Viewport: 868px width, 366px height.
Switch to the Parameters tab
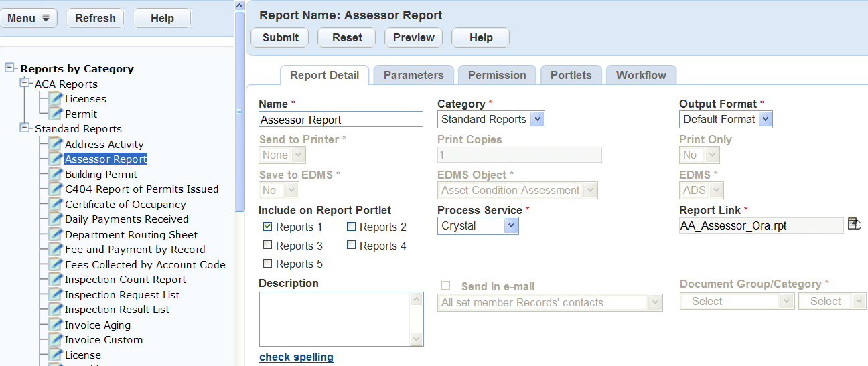pos(413,75)
